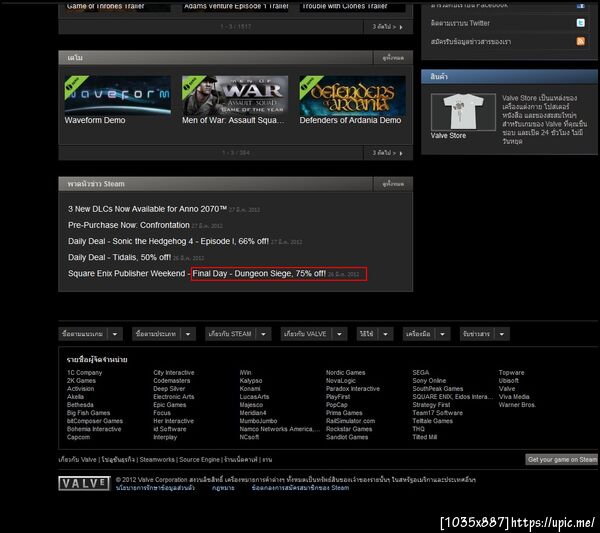Open Defenders of Ardania Demo banner
Screen dimensions: 600x533
(x=352, y=95)
